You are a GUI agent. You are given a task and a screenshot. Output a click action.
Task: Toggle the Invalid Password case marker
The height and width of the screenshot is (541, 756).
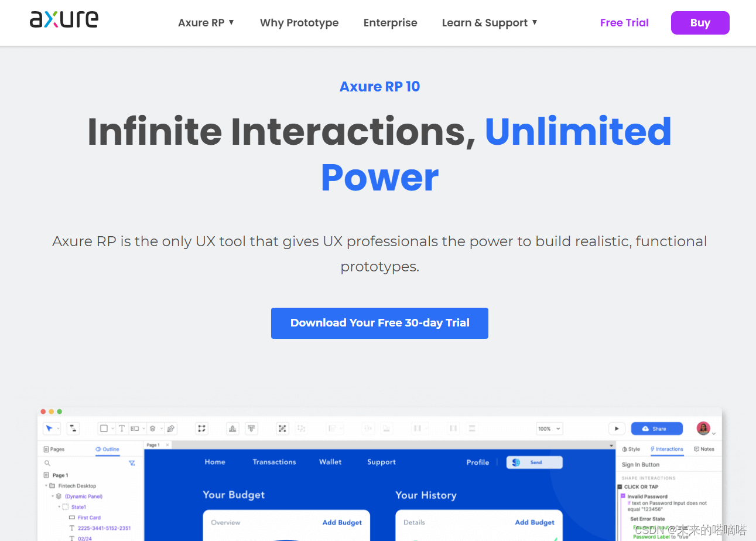[x=623, y=496]
